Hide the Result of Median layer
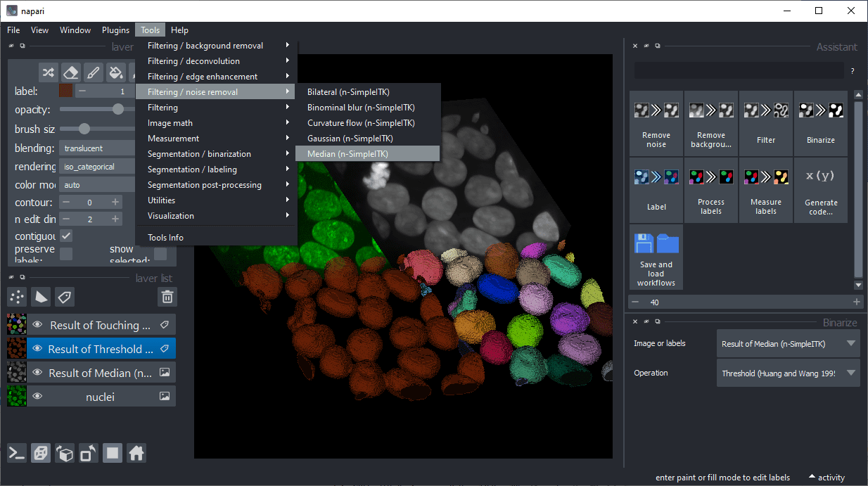The height and width of the screenshot is (486, 868). click(x=37, y=373)
